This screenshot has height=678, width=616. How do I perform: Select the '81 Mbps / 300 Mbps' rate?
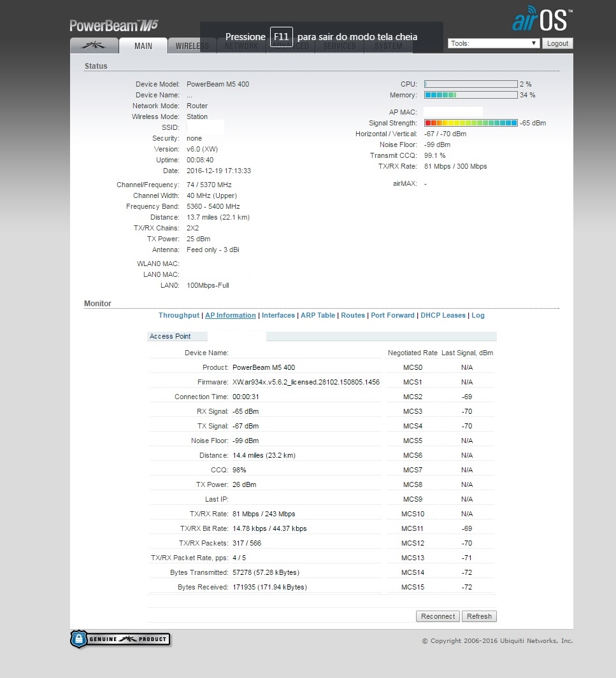coord(455,166)
